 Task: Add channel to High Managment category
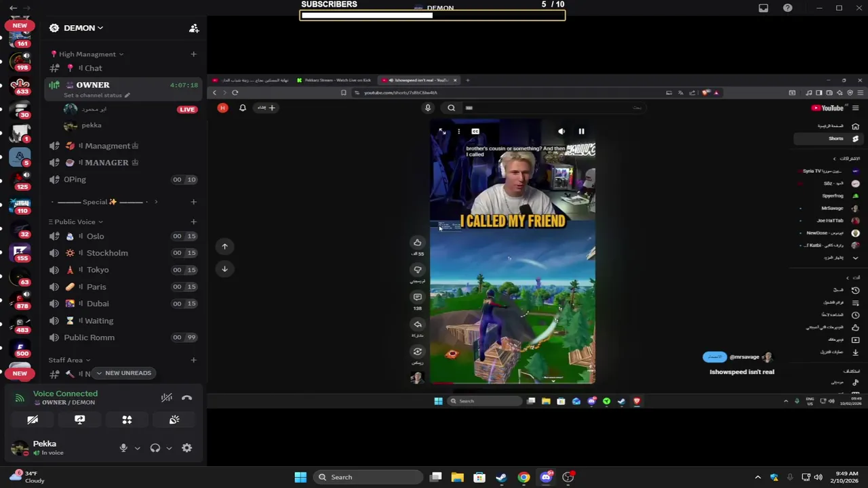[193, 54]
